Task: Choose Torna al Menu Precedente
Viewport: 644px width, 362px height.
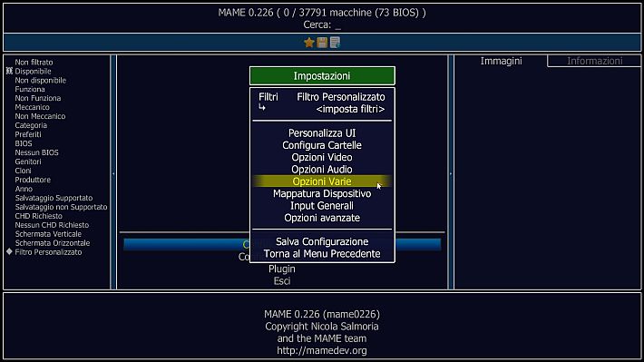Action: point(322,254)
